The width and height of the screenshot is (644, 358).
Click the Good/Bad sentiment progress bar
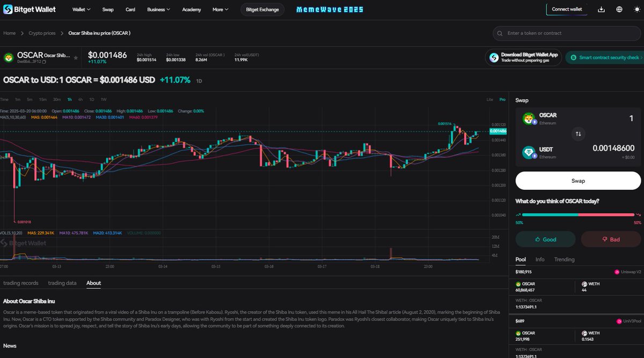[x=579, y=214]
